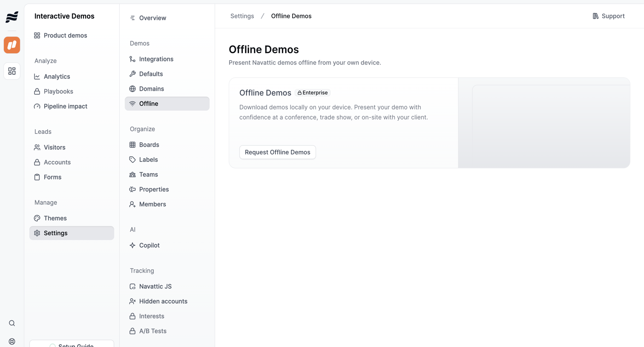Open the Setup Guide panel

(72, 344)
